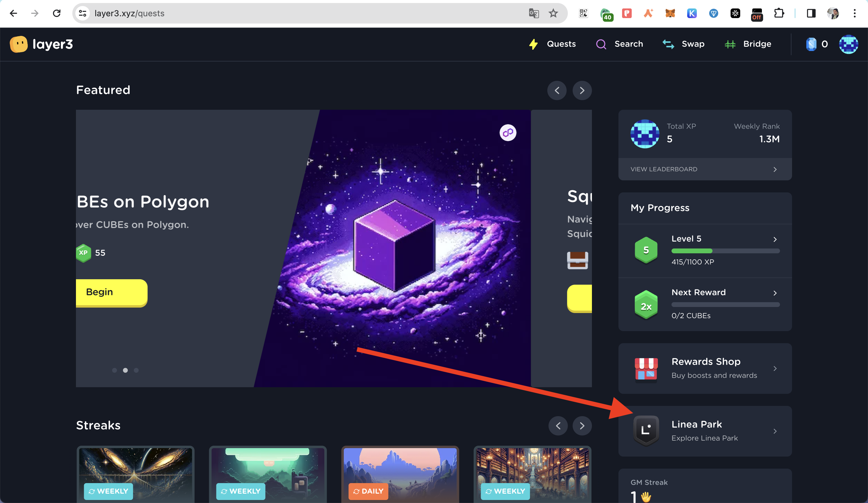Click the browser back arrow
Image resolution: width=868 pixels, height=503 pixels.
coord(14,14)
